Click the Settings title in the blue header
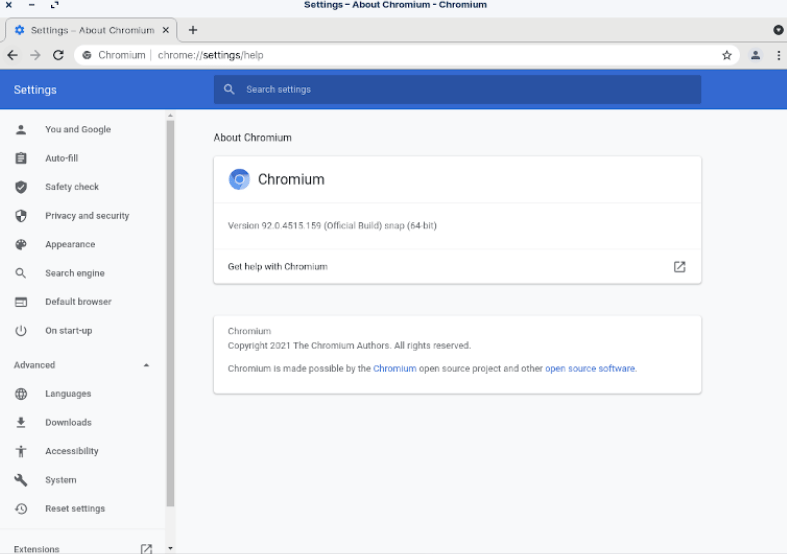The width and height of the screenshot is (787, 554). [35, 90]
